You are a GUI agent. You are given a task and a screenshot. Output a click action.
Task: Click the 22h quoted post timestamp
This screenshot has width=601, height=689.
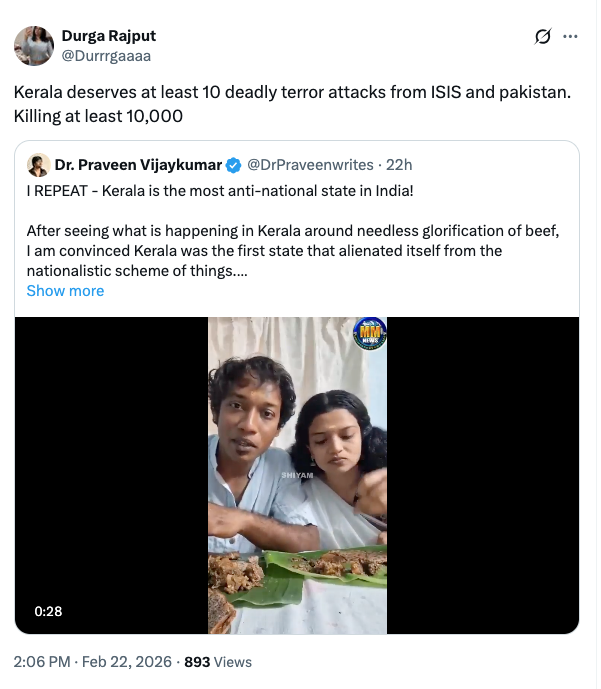(x=400, y=165)
